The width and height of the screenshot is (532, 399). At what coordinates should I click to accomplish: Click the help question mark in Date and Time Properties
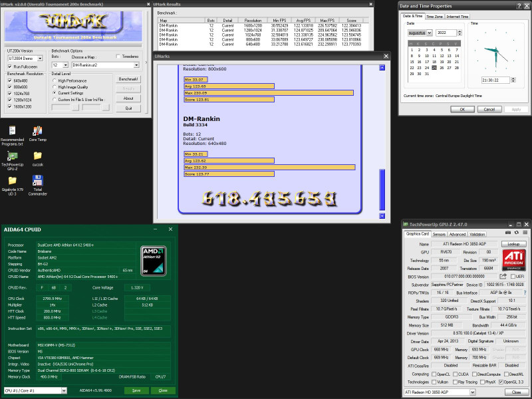pos(519,6)
